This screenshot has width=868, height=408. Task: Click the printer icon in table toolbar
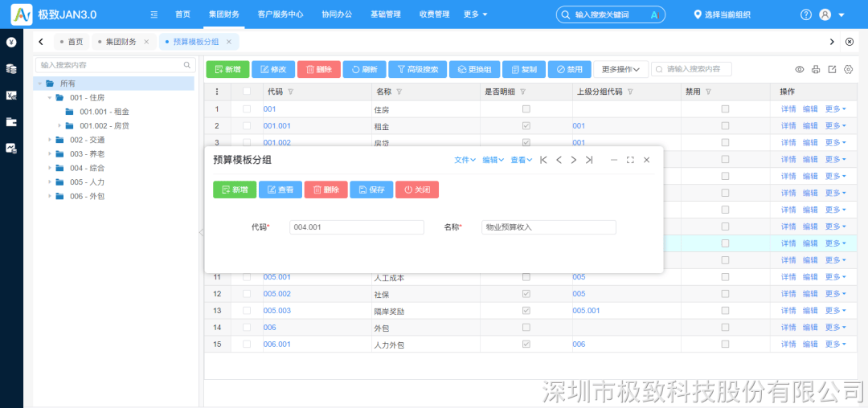816,69
